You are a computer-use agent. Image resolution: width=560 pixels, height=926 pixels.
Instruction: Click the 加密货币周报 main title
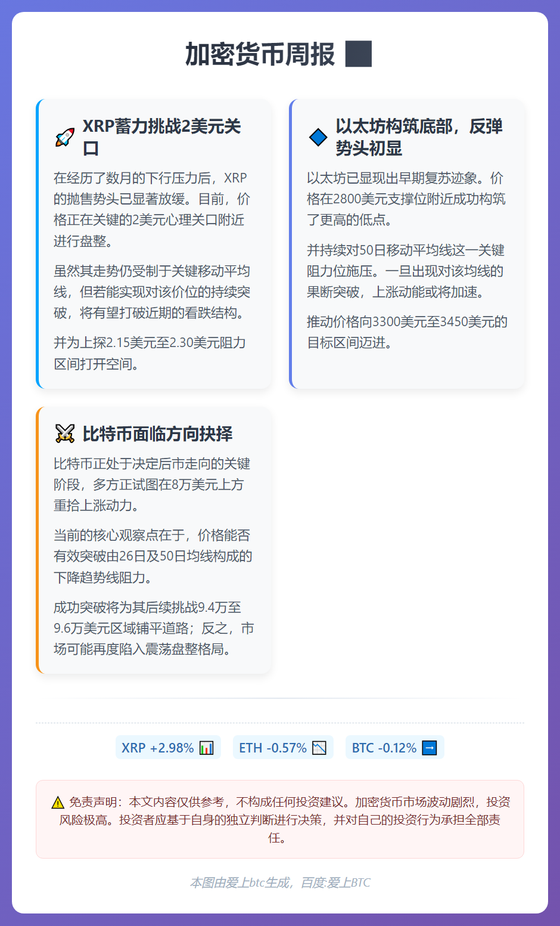click(x=260, y=54)
